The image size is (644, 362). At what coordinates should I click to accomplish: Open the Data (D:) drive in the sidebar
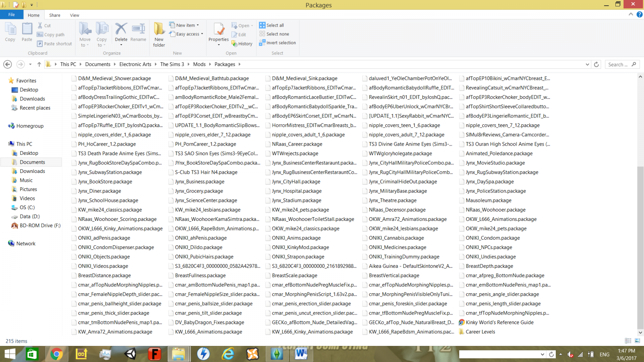point(29,216)
